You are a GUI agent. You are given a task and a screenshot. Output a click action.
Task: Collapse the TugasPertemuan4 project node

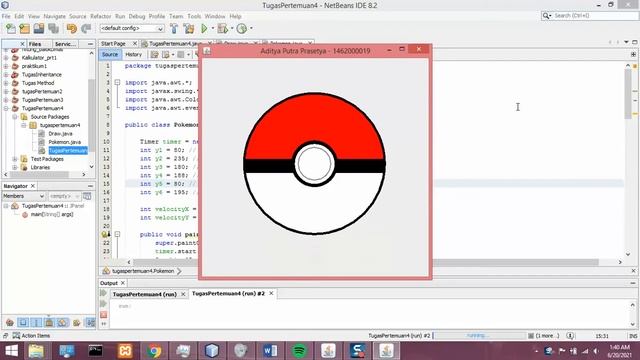[x=6, y=109]
